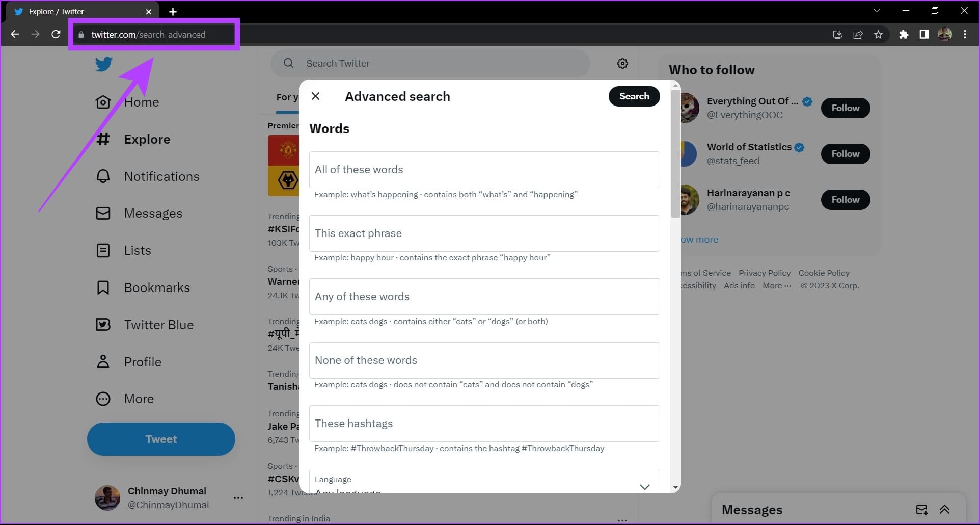This screenshot has width=980, height=525.
Task: Open the tab search chevron
Action: tap(877, 11)
